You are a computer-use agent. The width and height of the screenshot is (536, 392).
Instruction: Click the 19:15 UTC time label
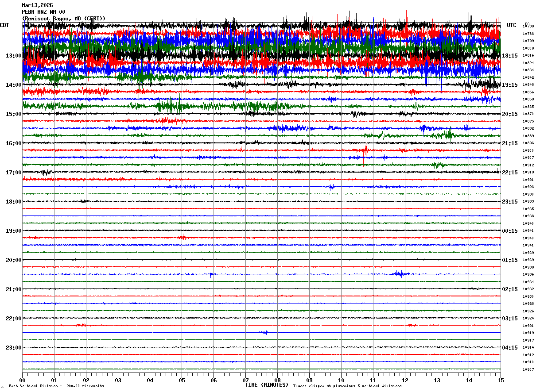[510, 85]
